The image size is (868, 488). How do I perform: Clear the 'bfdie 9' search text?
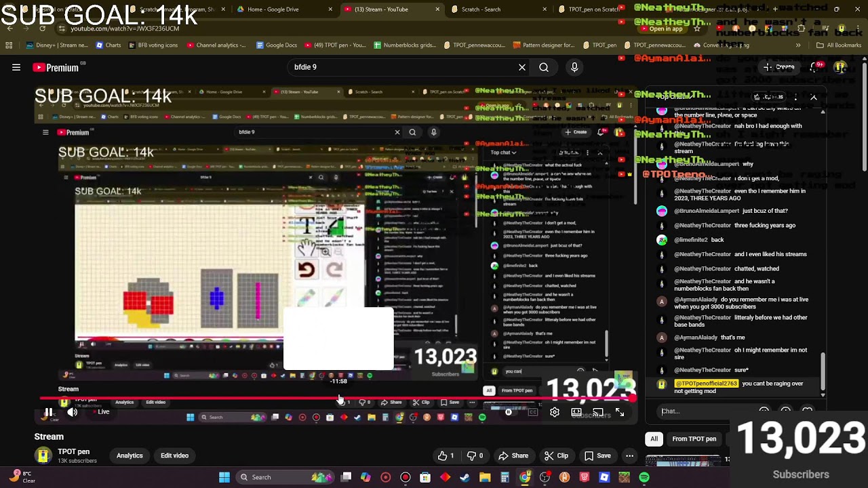[x=522, y=67]
